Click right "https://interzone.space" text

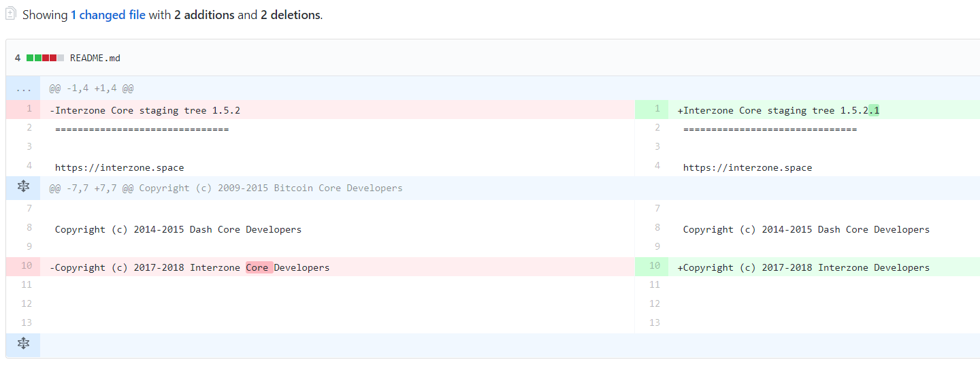tap(748, 167)
